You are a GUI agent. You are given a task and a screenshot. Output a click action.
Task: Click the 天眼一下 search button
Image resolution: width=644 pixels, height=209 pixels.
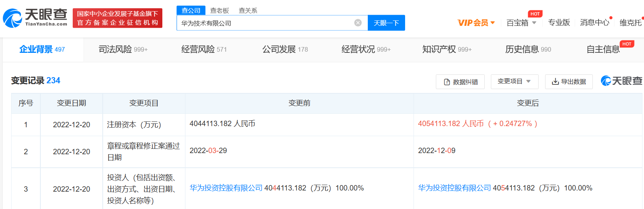point(386,23)
